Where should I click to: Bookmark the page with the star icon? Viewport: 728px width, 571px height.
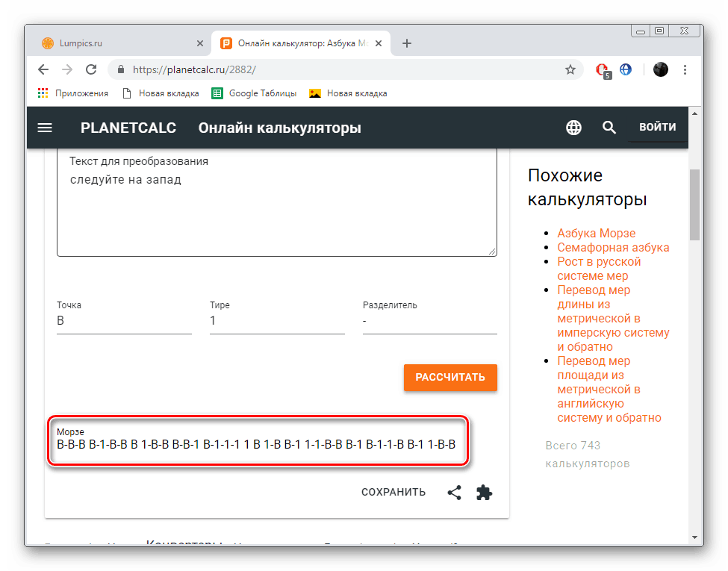(x=570, y=69)
